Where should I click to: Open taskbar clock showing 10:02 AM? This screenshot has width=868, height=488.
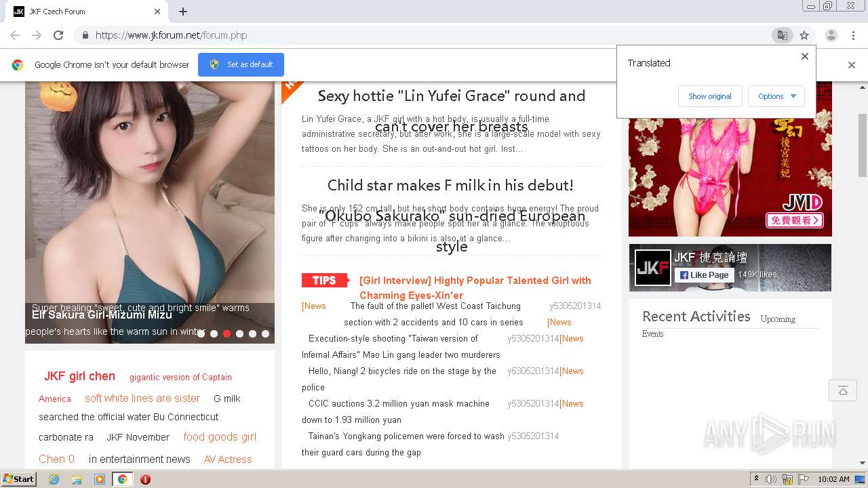833,479
